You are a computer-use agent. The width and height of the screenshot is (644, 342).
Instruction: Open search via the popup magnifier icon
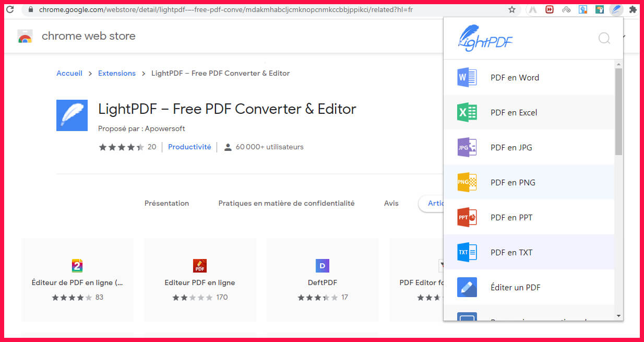604,38
